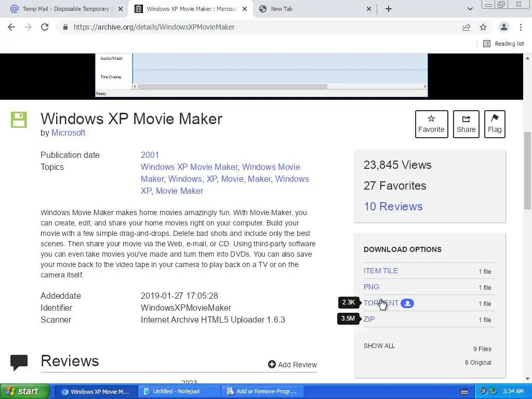This screenshot has height=399, width=532.
Task: Switch to the New Tab tab
Action: 315,9
